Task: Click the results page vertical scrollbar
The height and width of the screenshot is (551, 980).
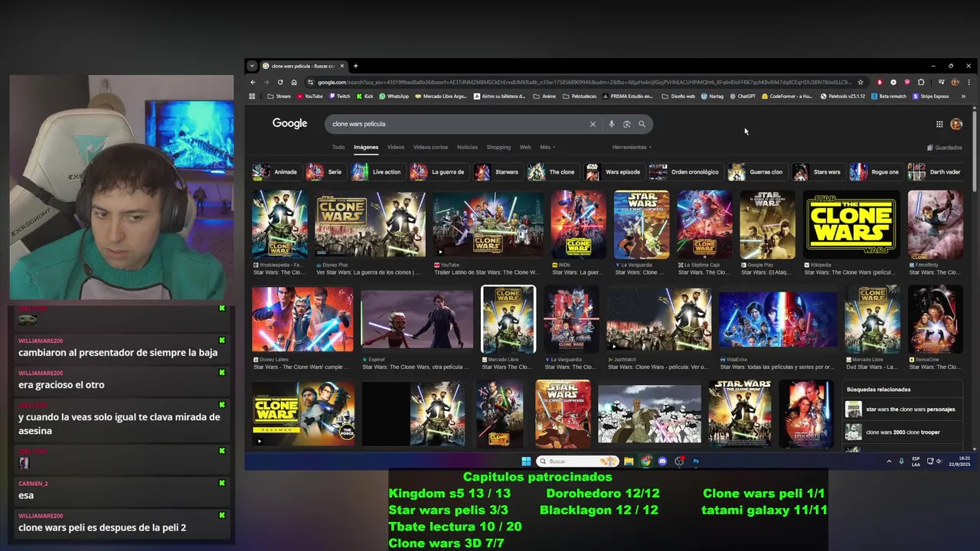Action: coord(975,149)
